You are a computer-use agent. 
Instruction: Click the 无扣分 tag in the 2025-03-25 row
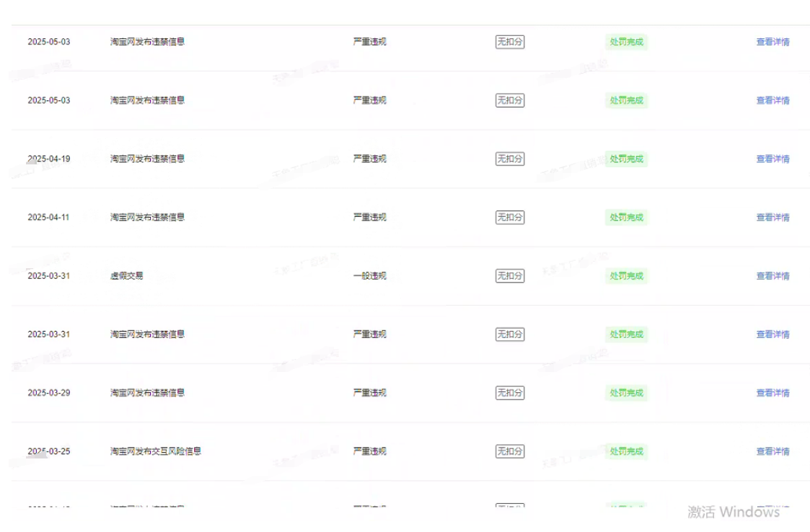coord(509,451)
